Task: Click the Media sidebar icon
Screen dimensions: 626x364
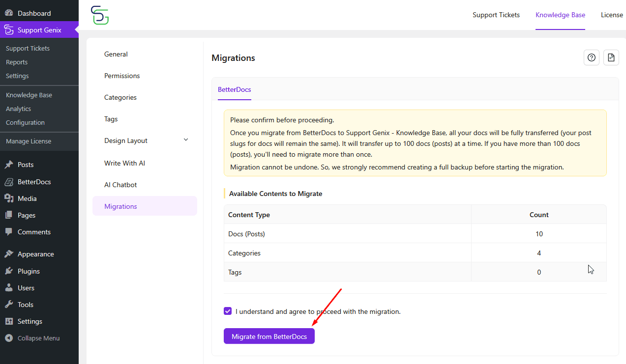Action: 9,198
